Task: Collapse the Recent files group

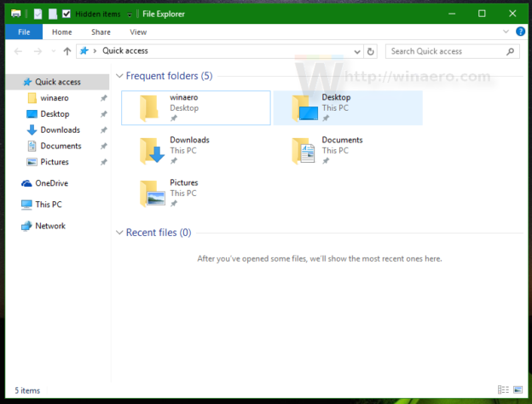Action: click(x=119, y=233)
